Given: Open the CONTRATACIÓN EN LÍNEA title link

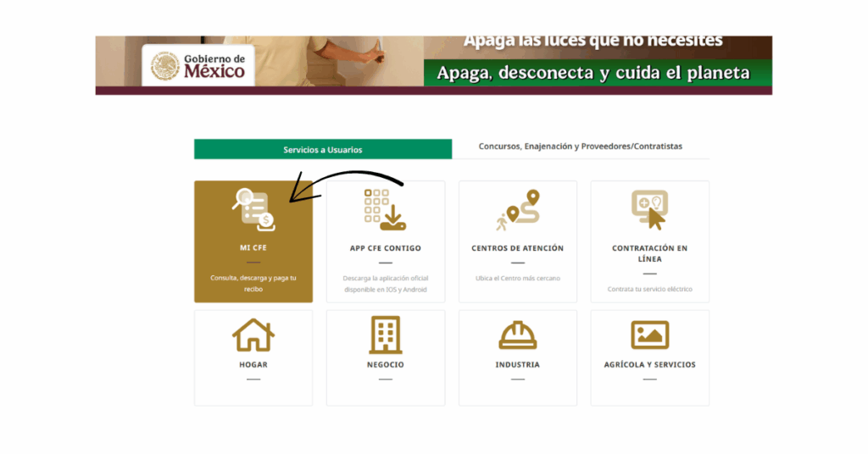Looking at the screenshot, I should [x=650, y=253].
